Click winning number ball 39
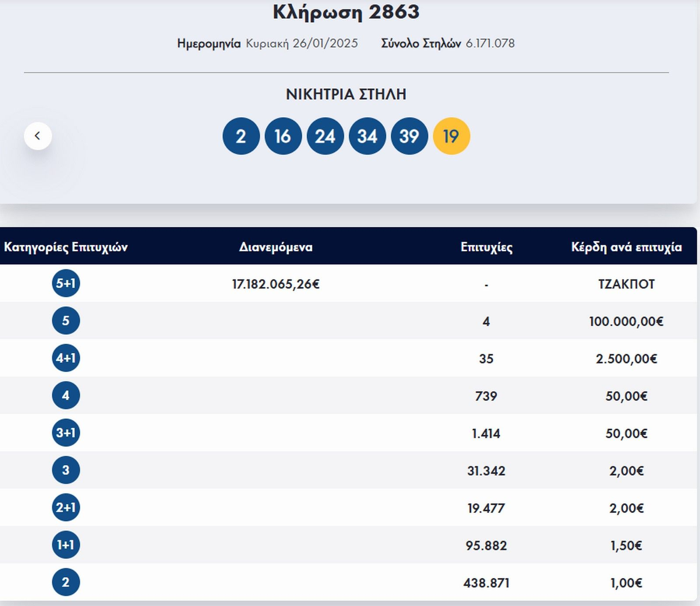Viewport: 700px width, 606px height. pos(409,136)
